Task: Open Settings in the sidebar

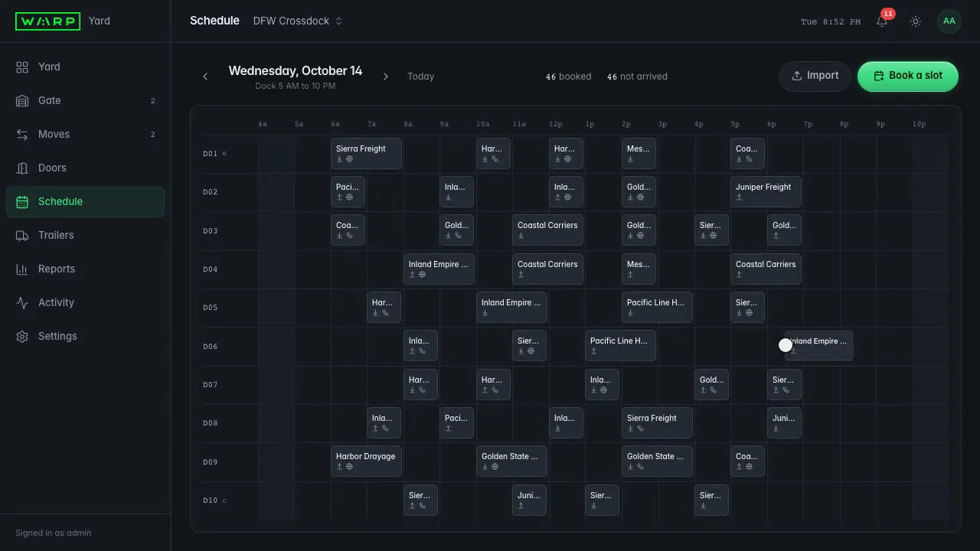Action: (85, 336)
